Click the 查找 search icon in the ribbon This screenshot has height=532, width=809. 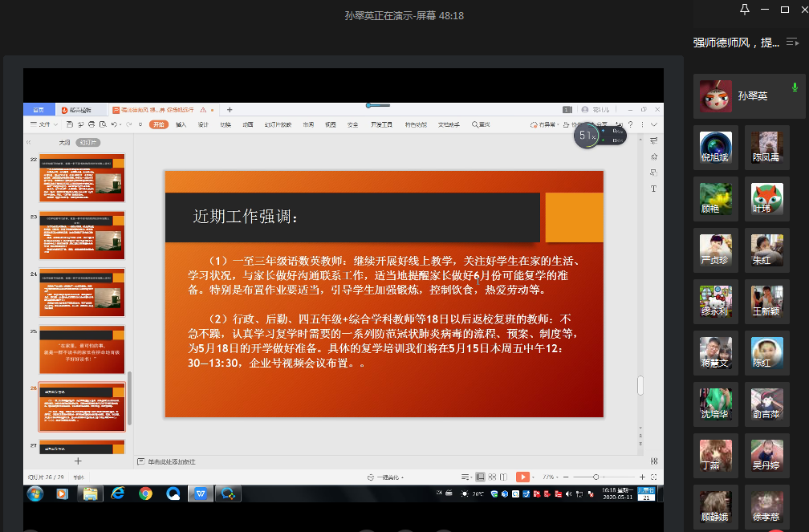point(480,124)
